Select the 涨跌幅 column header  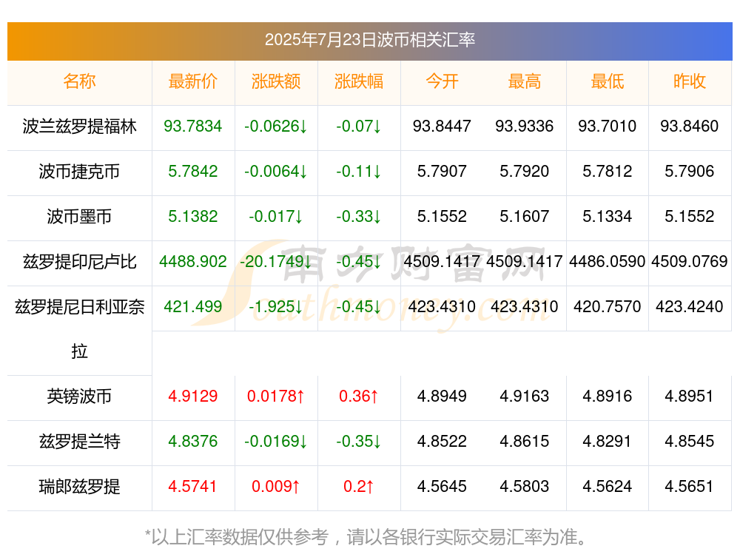click(359, 81)
